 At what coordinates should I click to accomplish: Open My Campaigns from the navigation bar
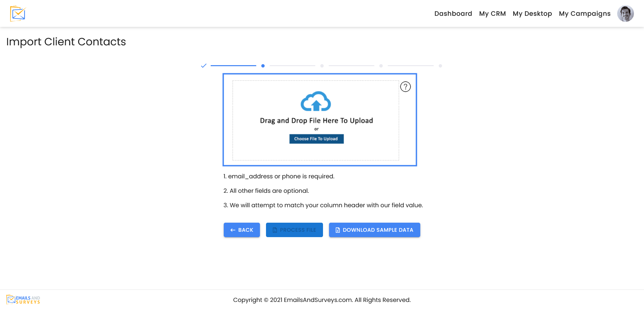coord(585,13)
